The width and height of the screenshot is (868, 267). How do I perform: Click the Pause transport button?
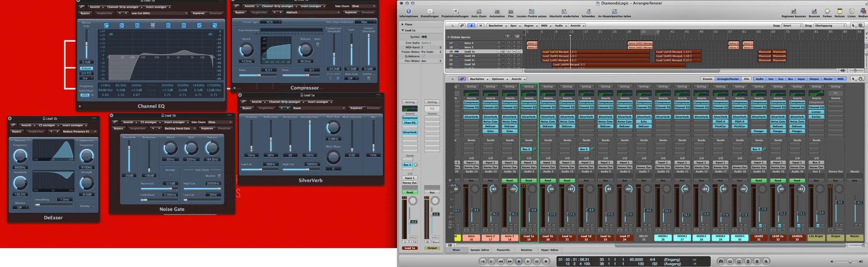tap(537, 261)
